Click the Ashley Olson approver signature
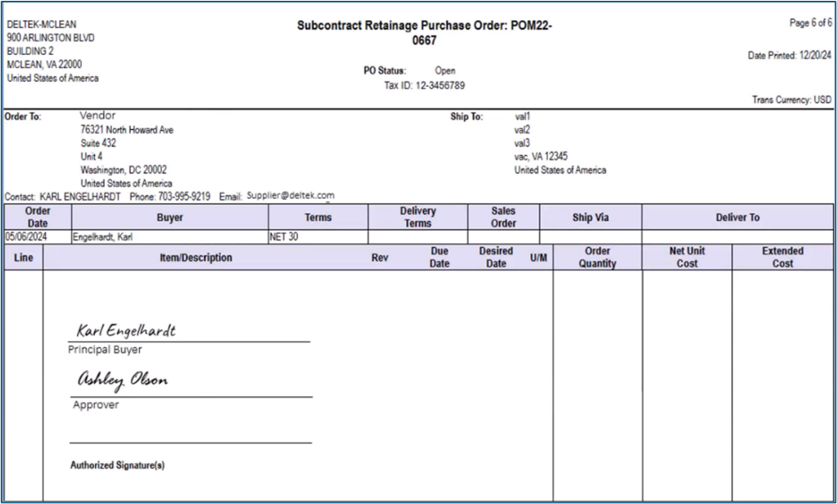The height and width of the screenshot is (504, 837). tap(123, 380)
